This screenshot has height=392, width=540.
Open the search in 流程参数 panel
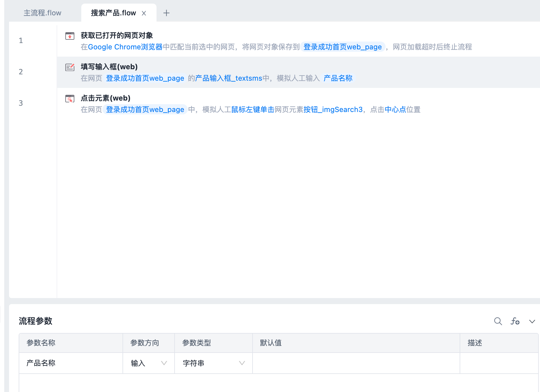498,321
